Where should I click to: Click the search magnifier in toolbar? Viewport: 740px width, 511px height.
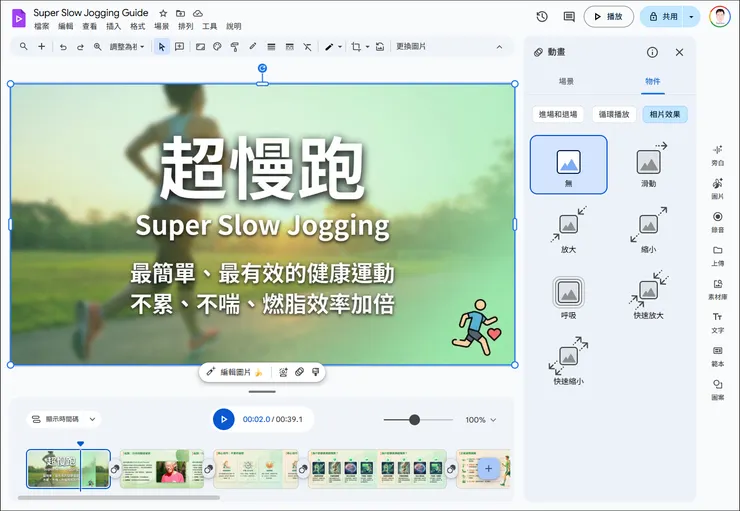(x=24, y=46)
